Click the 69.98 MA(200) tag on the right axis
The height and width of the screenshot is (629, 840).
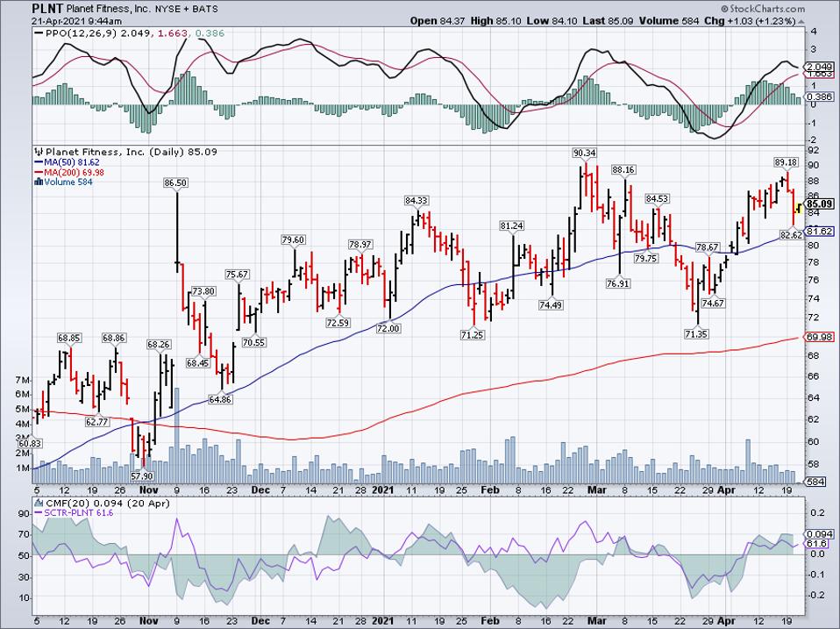(x=820, y=337)
